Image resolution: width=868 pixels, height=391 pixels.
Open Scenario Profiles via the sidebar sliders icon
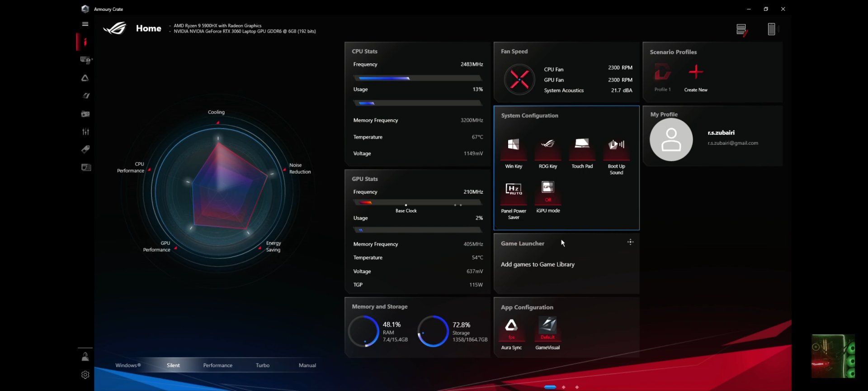coord(85,132)
